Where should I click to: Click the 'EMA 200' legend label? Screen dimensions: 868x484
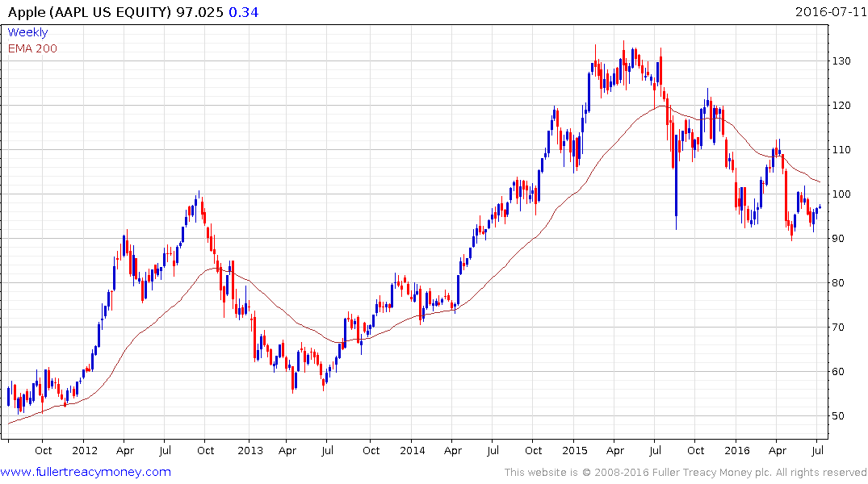[x=32, y=48]
